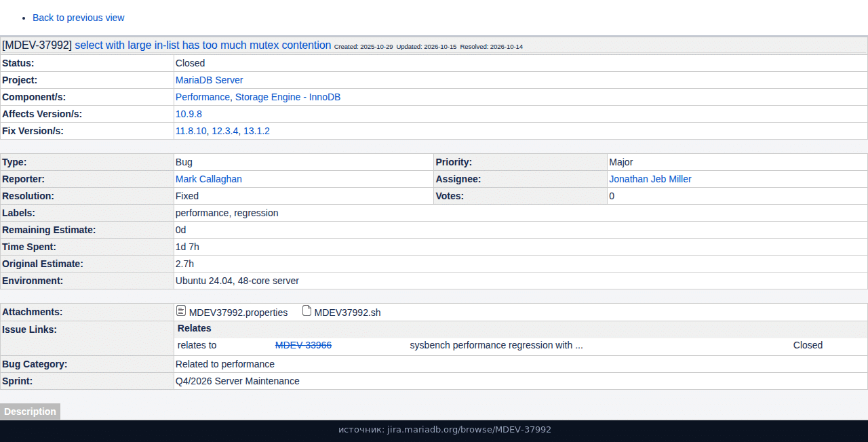Go back via 'Back to previous view' link
The height and width of the screenshot is (442, 868).
[x=79, y=18]
